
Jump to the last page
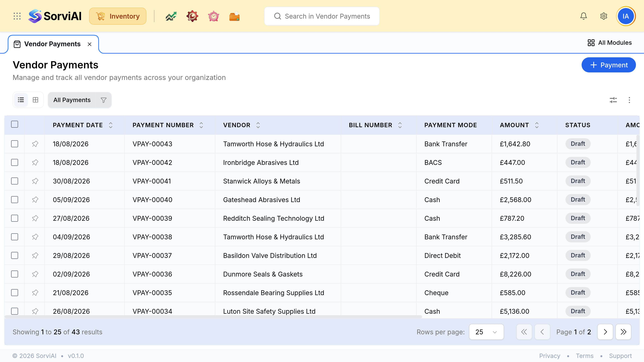pos(623,332)
